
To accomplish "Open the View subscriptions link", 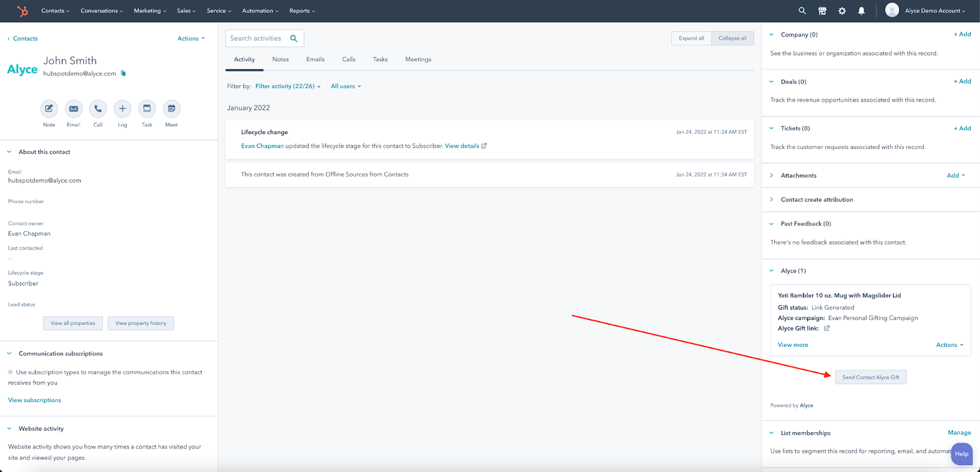I will (x=35, y=400).
